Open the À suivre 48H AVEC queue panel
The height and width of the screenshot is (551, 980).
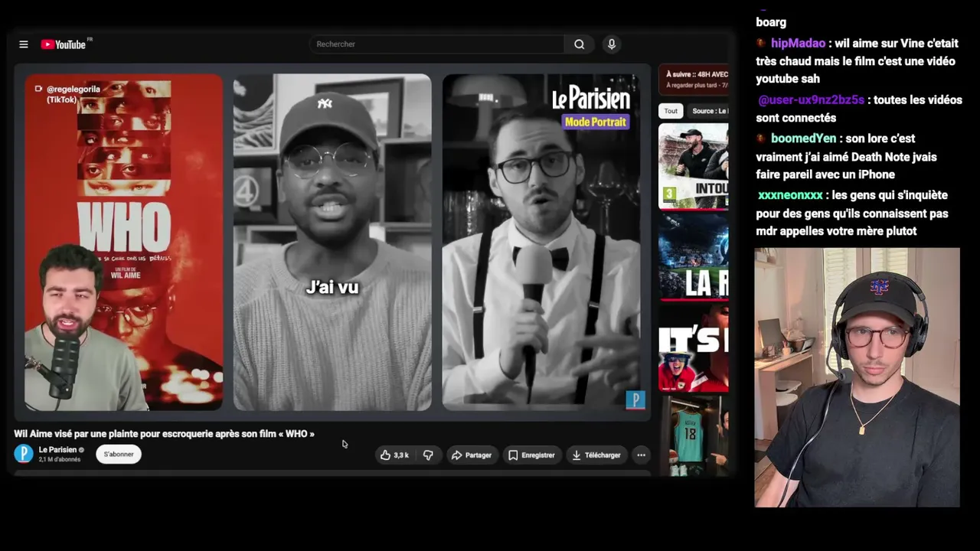[694, 80]
